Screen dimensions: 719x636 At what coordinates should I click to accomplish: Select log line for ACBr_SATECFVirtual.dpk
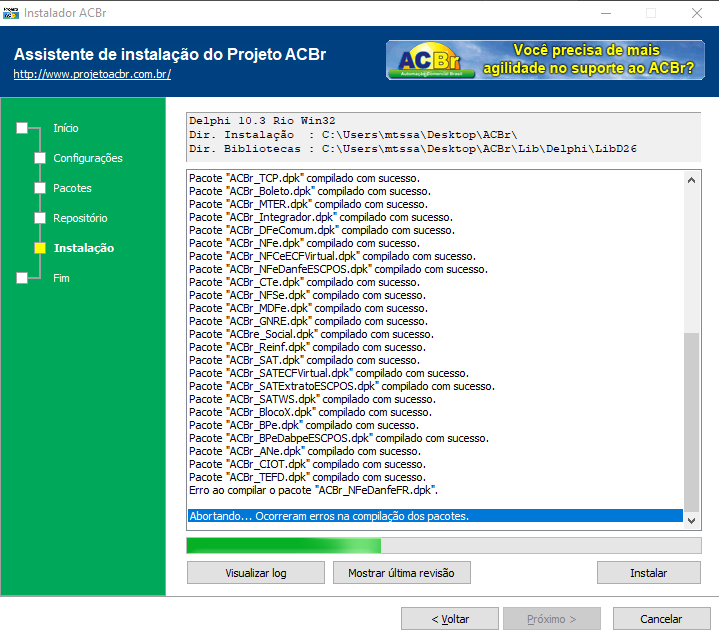[435, 373]
